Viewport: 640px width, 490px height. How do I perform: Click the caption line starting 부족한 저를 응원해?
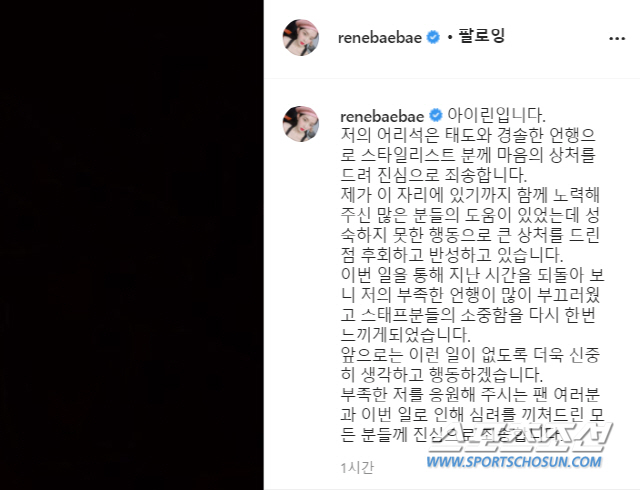click(x=470, y=394)
